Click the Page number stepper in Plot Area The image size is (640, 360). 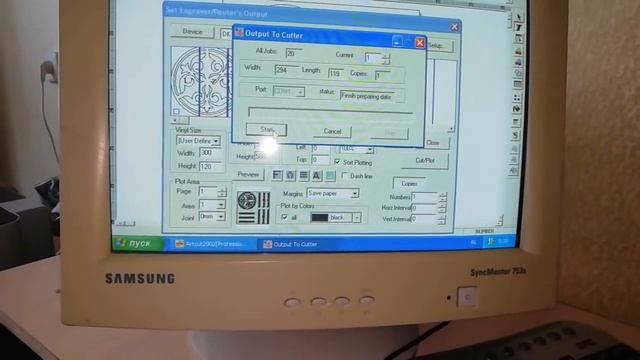222,191
